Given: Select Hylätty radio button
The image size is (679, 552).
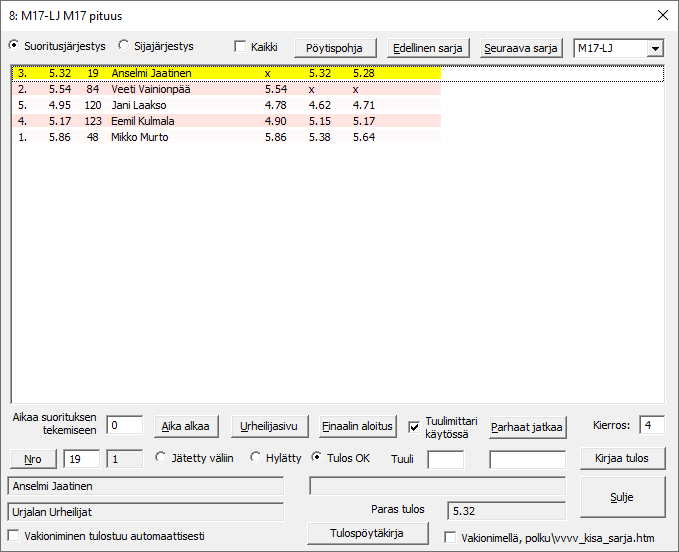Looking at the screenshot, I should (256, 458).
